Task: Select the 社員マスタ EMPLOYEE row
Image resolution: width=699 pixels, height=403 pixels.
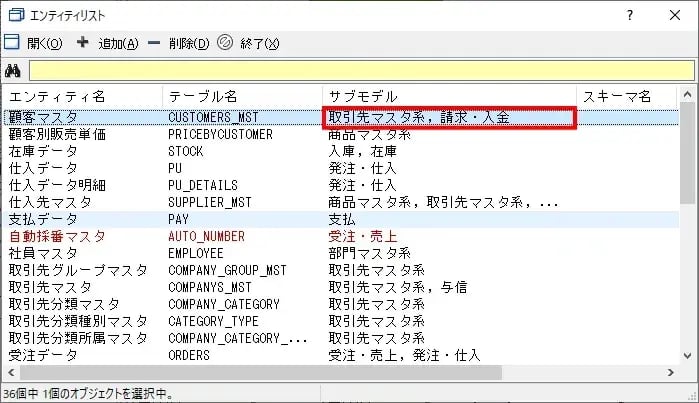Action: [45, 253]
